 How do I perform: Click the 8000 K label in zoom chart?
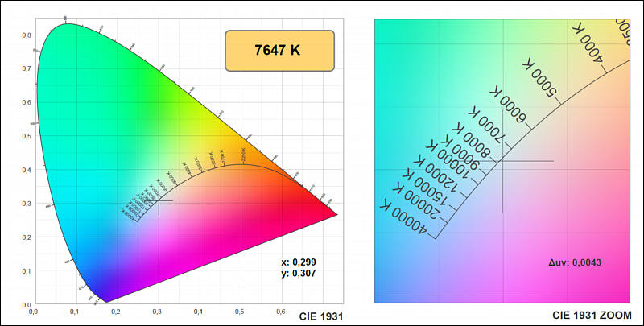(x=471, y=140)
